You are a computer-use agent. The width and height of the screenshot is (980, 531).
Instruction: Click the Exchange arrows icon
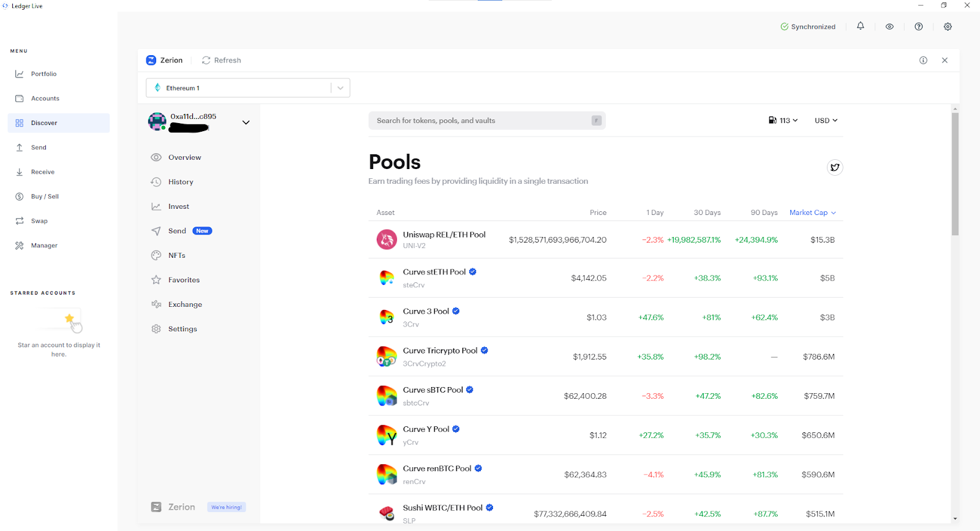tap(156, 304)
